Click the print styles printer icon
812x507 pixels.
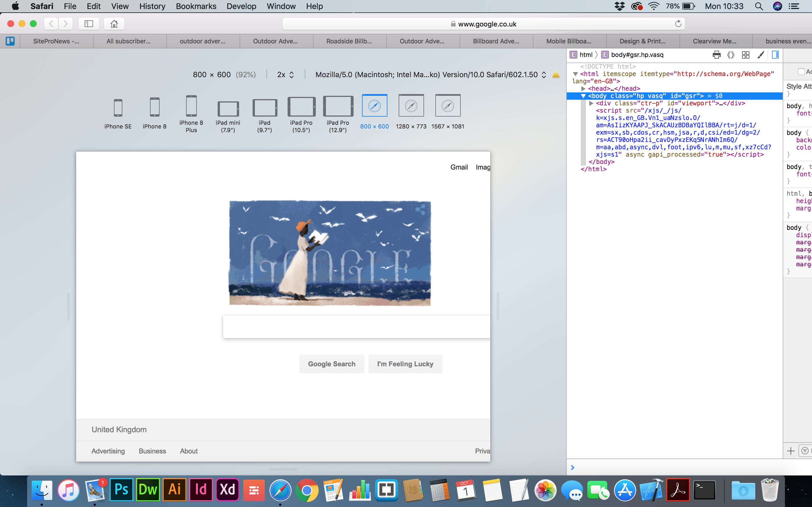pyautogui.click(x=716, y=55)
